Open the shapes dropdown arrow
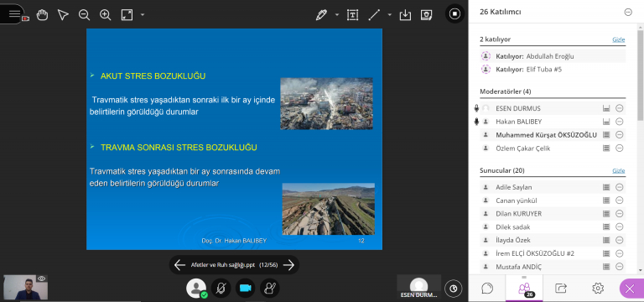The image size is (644, 302). [x=390, y=15]
